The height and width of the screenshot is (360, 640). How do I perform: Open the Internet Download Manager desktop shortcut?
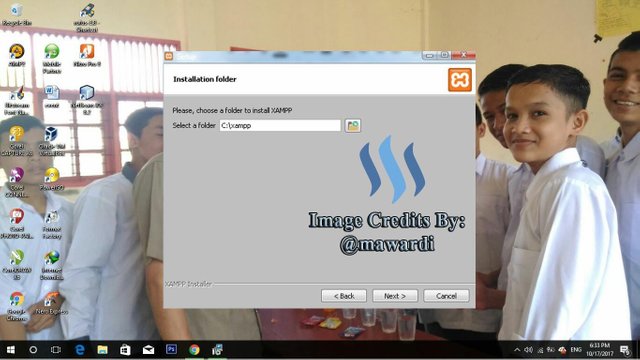coord(52,265)
